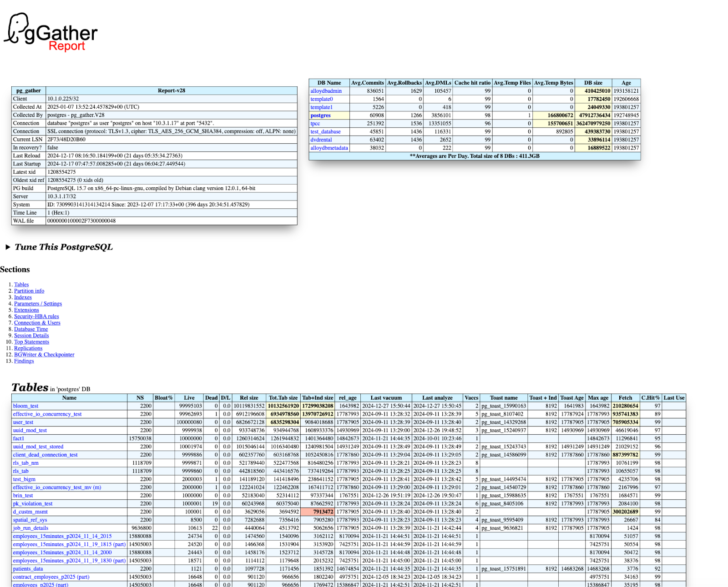Open the Indexes section

(x=22, y=297)
